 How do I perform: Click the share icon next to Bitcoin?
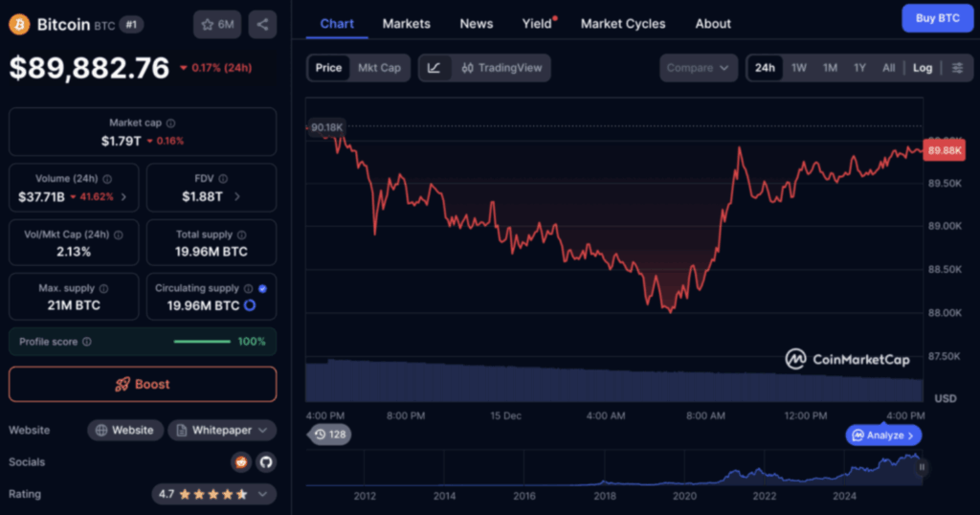pos(262,25)
